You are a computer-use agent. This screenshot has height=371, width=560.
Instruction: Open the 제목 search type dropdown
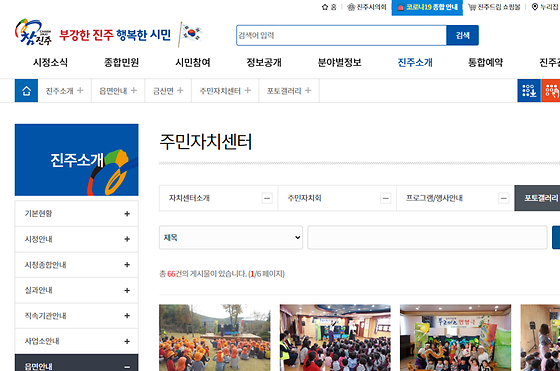[231, 237]
